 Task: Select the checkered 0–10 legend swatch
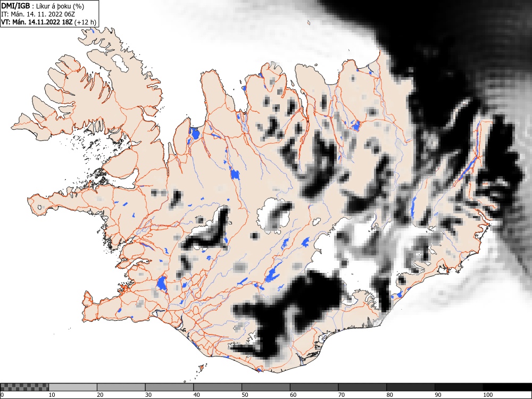pyautogui.click(x=24, y=387)
